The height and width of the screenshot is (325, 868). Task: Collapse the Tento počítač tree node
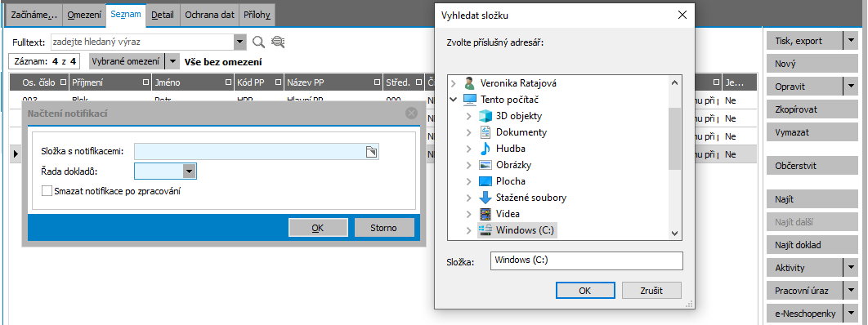[454, 100]
